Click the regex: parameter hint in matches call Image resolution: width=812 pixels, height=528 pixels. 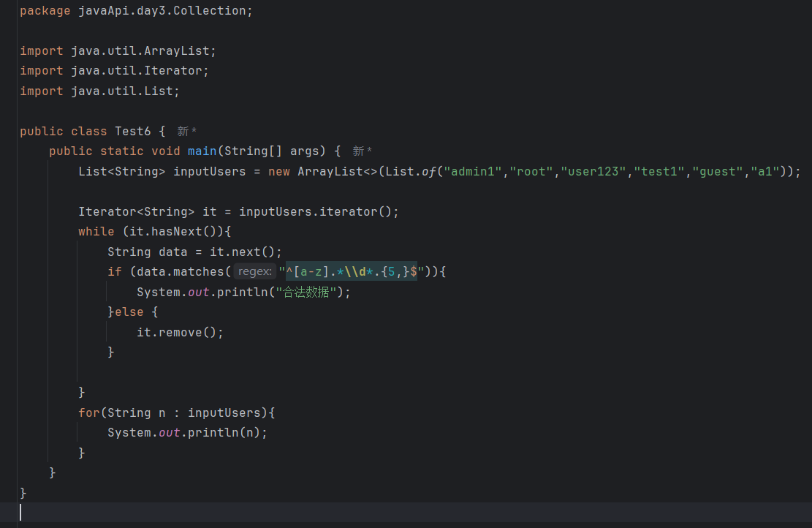point(254,272)
